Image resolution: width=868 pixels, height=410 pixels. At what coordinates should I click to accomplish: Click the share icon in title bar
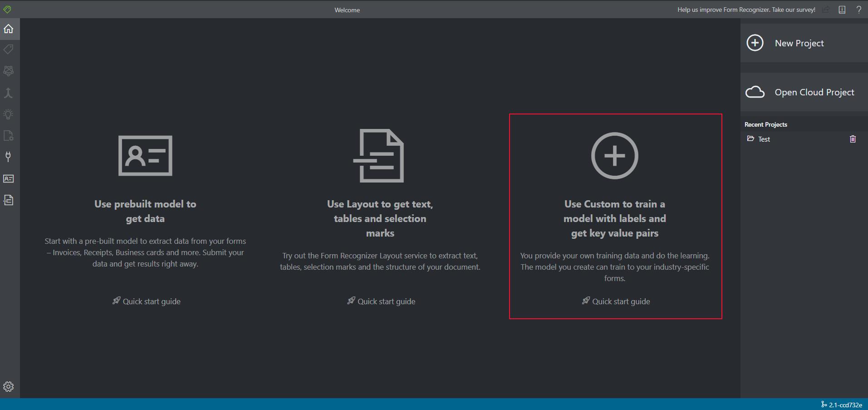pos(826,10)
